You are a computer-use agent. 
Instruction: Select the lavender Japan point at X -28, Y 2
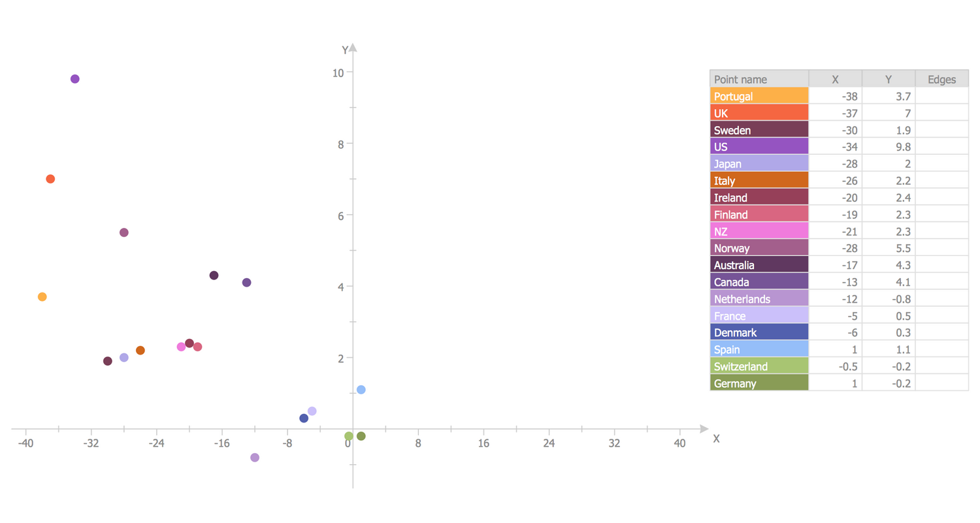124,358
